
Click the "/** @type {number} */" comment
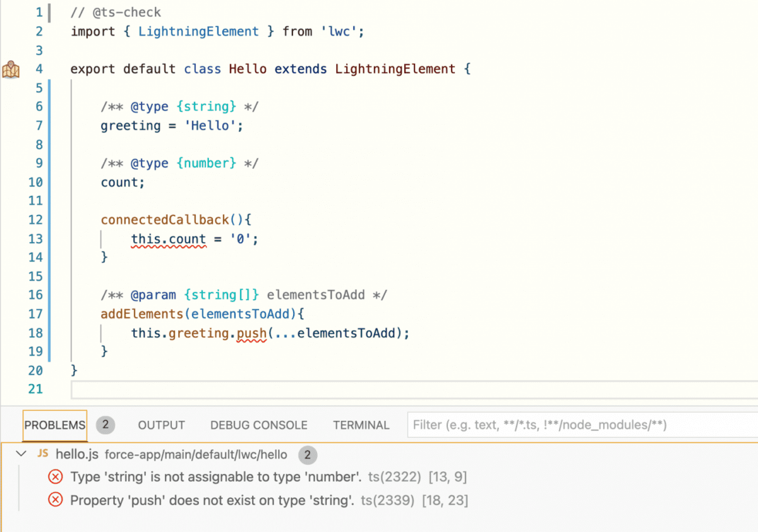pyautogui.click(x=180, y=164)
